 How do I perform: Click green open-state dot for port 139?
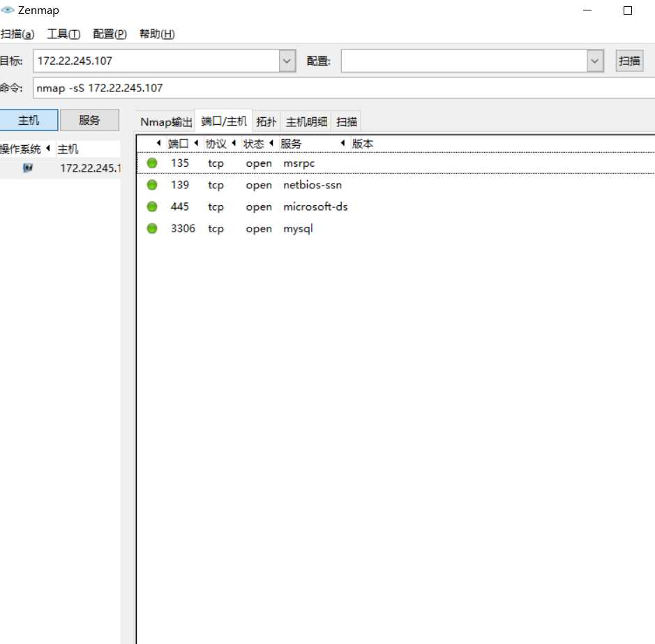click(x=152, y=185)
